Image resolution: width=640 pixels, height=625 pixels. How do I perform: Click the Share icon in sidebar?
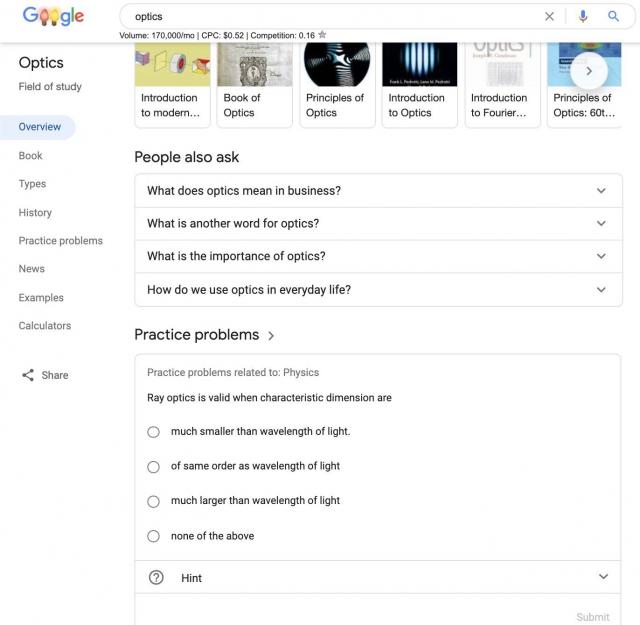tap(28, 375)
